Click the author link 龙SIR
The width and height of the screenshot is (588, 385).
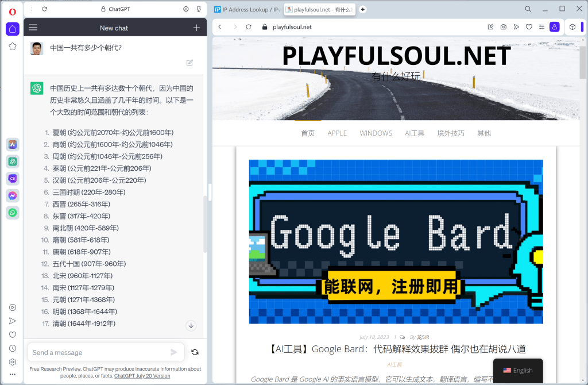coord(423,337)
